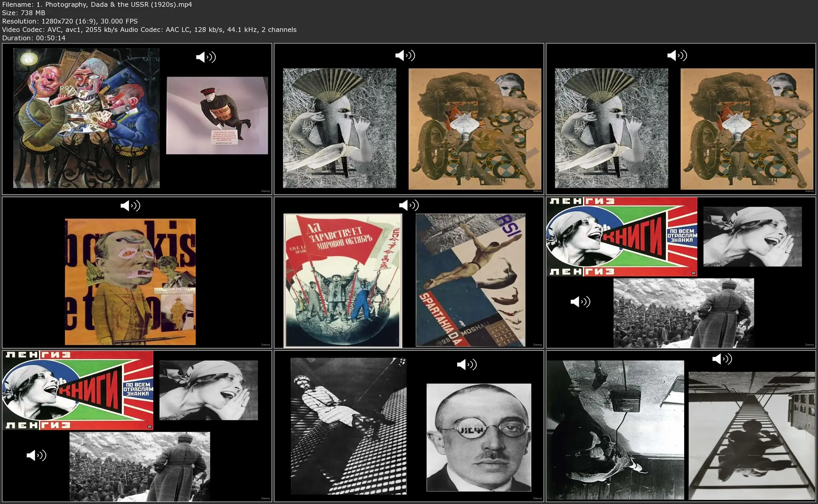This screenshot has height=504, width=818.
Task: Click the portrait of man with round glasses
Action: coord(478,437)
